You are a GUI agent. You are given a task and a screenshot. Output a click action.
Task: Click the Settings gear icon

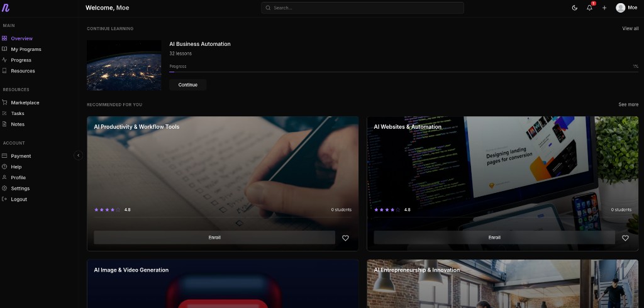(x=4, y=188)
